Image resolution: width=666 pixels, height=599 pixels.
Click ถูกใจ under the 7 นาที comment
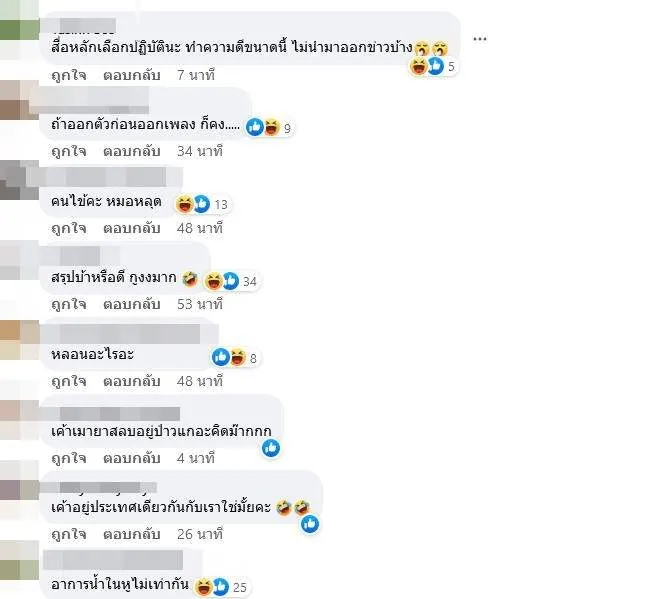pyautogui.click(x=69, y=75)
